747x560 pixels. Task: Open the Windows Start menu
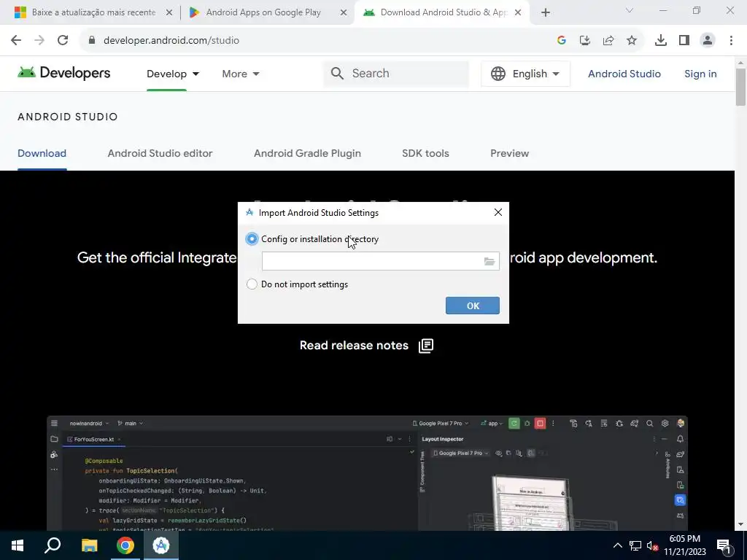[x=18, y=545]
